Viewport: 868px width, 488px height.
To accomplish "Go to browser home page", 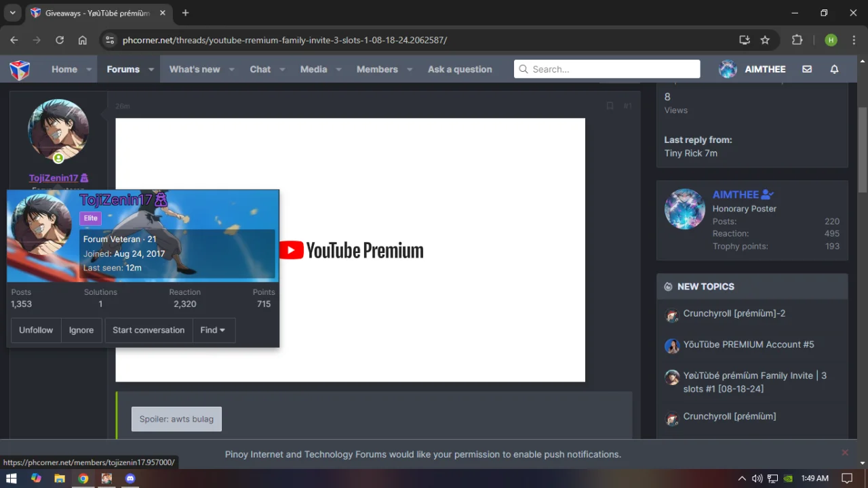I will tap(83, 40).
